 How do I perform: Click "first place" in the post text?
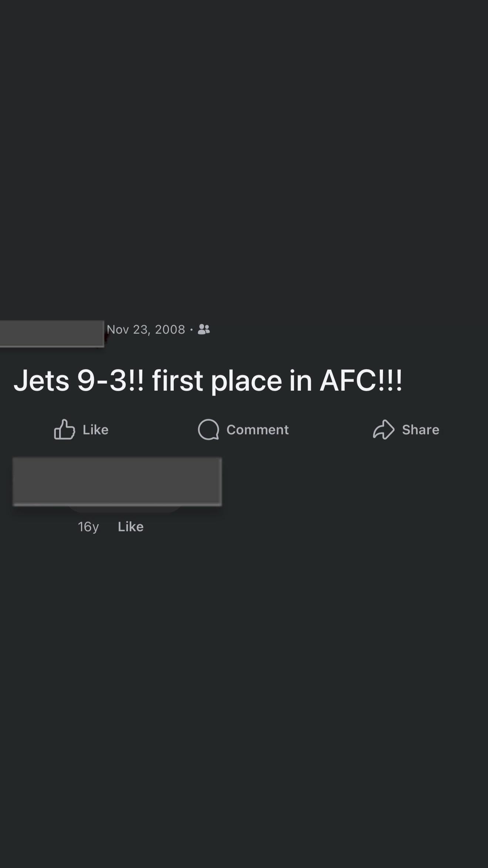point(217,381)
